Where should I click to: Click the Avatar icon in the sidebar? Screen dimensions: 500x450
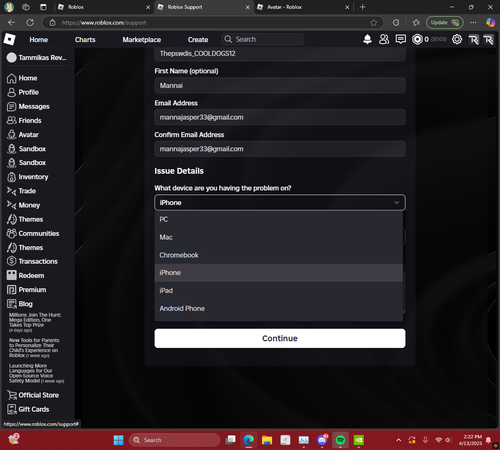12,135
